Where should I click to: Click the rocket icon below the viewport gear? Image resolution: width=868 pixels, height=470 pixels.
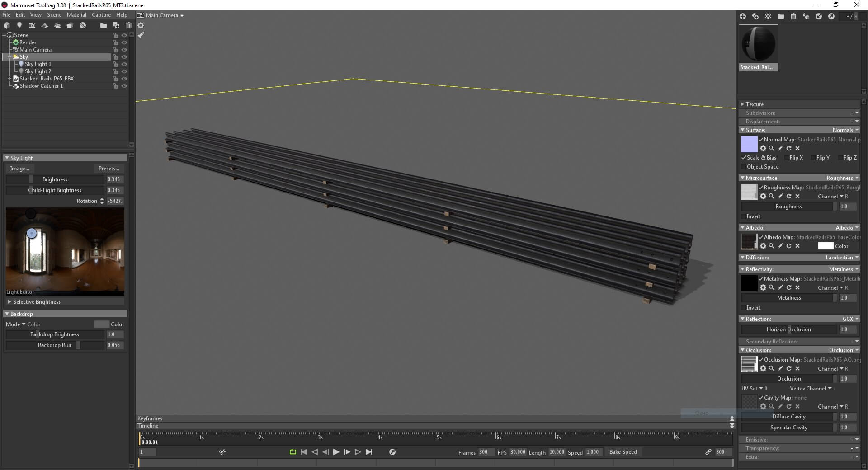pos(141,35)
